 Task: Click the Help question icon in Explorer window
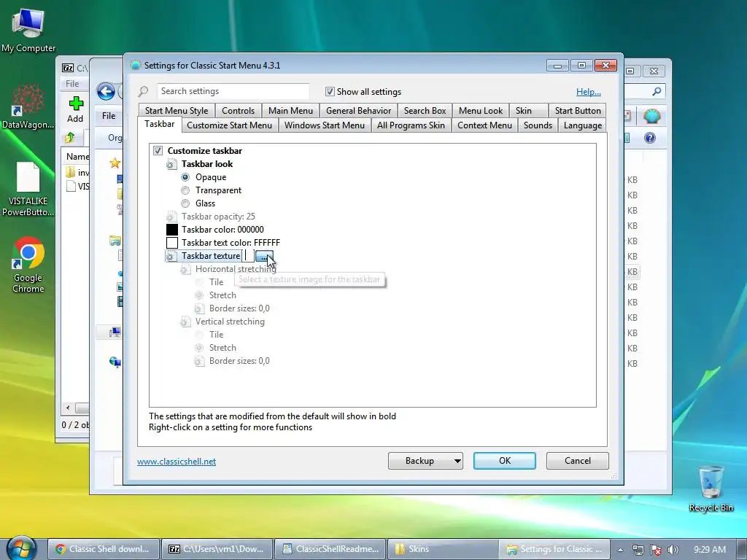[x=650, y=138]
